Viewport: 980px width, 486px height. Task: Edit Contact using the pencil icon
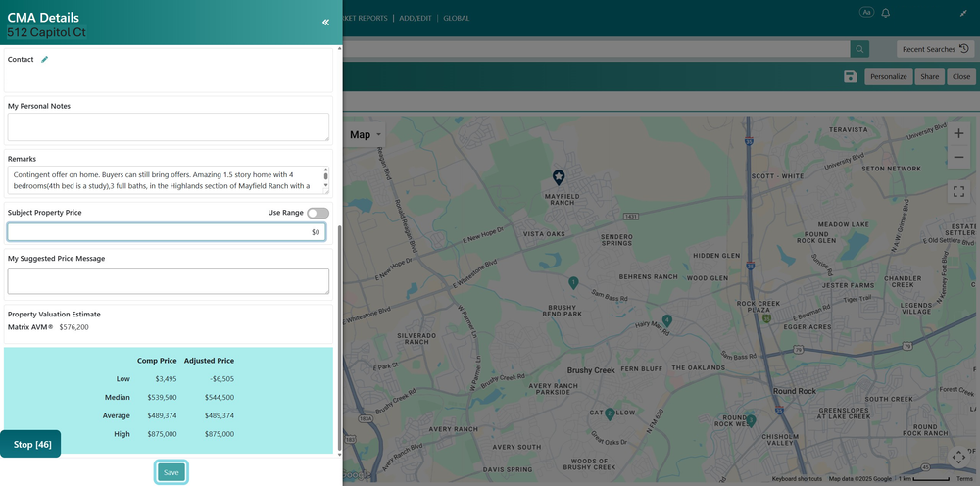(x=44, y=60)
